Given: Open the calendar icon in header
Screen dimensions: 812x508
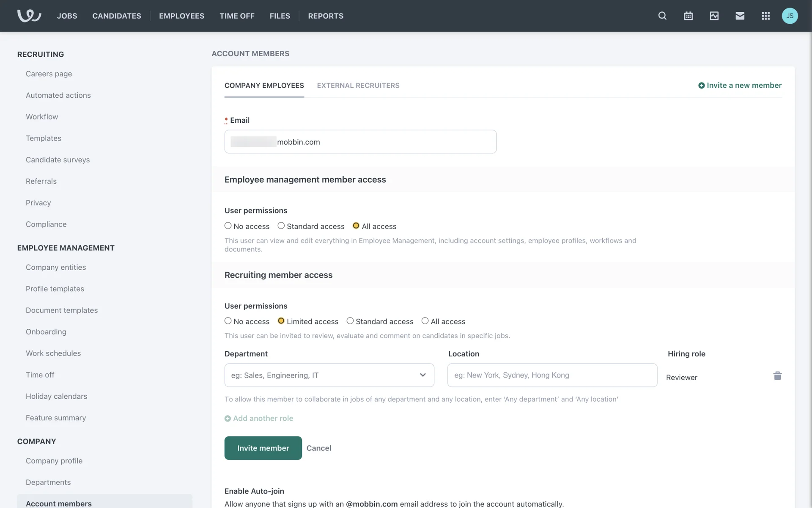Looking at the screenshot, I should click(688, 16).
